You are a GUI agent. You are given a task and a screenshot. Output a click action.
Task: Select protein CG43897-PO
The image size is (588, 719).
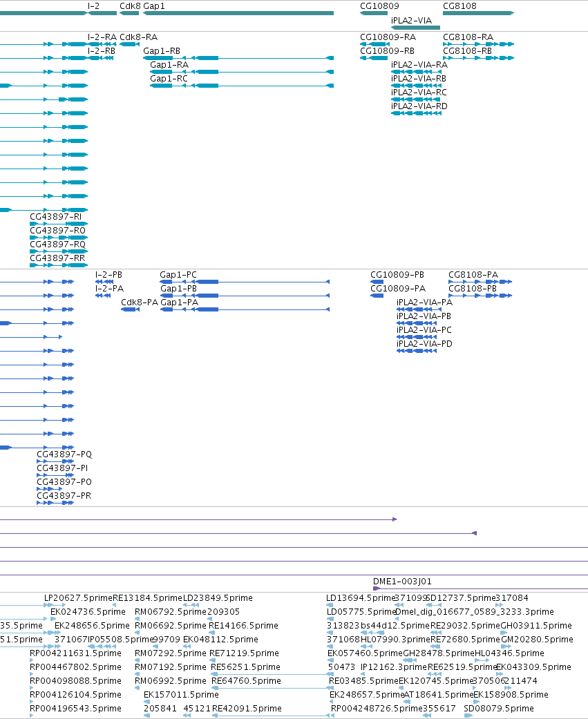pyautogui.click(x=64, y=481)
